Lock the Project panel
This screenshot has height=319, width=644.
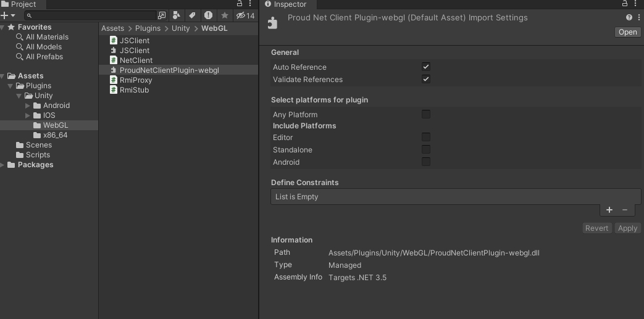(240, 4)
